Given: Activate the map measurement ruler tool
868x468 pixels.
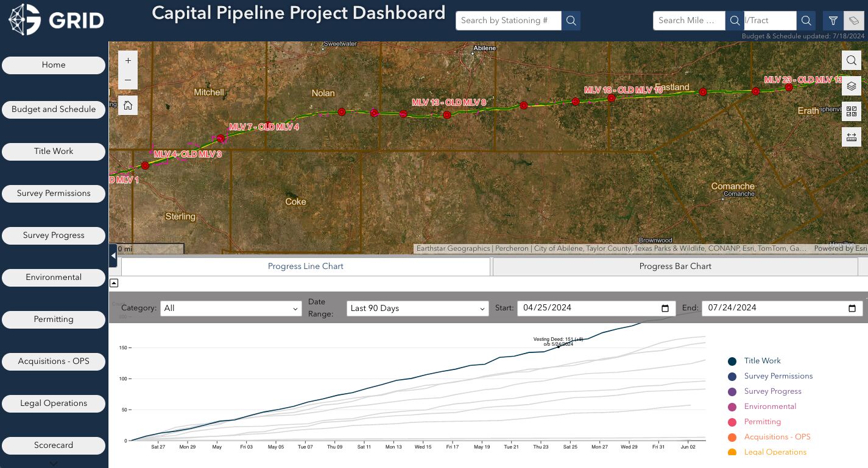Looking at the screenshot, I should [x=852, y=137].
